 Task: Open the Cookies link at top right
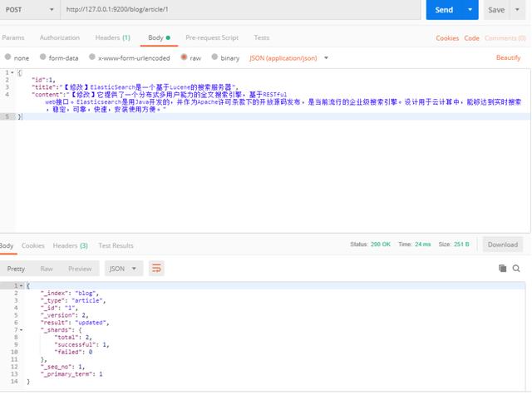pyautogui.click(x=447, y=38)
